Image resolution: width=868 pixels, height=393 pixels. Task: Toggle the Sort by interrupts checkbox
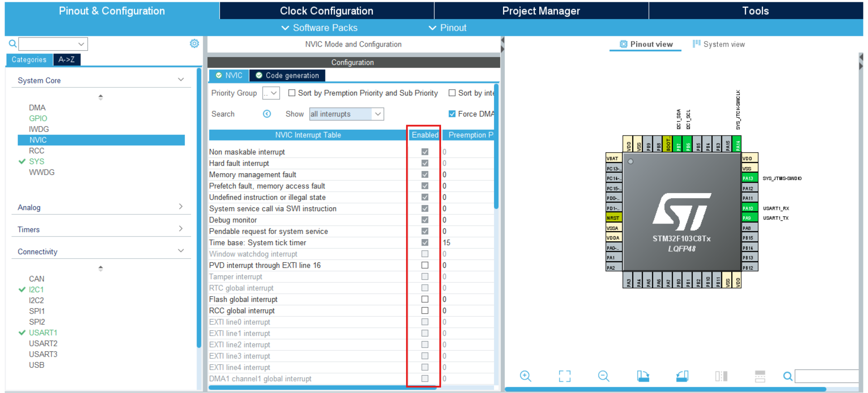pos(452,93)
